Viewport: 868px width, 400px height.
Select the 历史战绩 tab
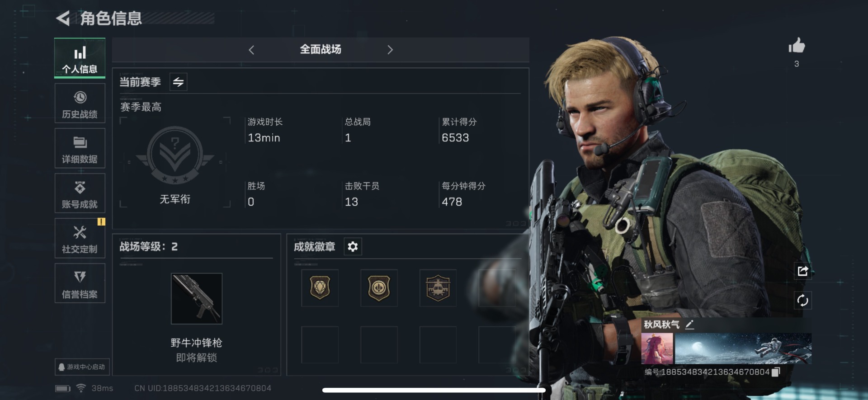click(x=80, y=104)
